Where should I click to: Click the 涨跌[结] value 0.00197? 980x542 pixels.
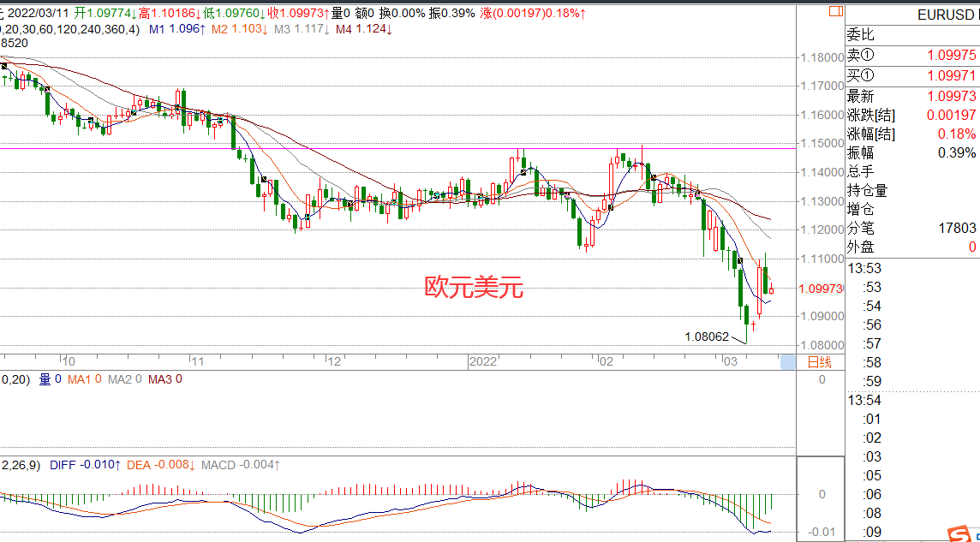pos(949,115)
